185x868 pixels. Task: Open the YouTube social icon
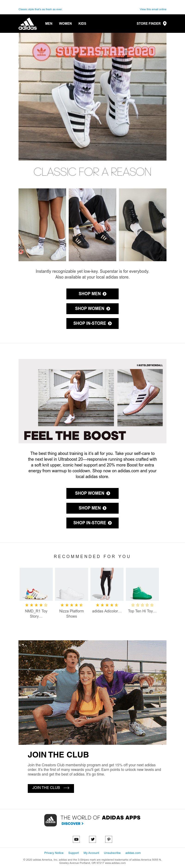click(77, 839)
